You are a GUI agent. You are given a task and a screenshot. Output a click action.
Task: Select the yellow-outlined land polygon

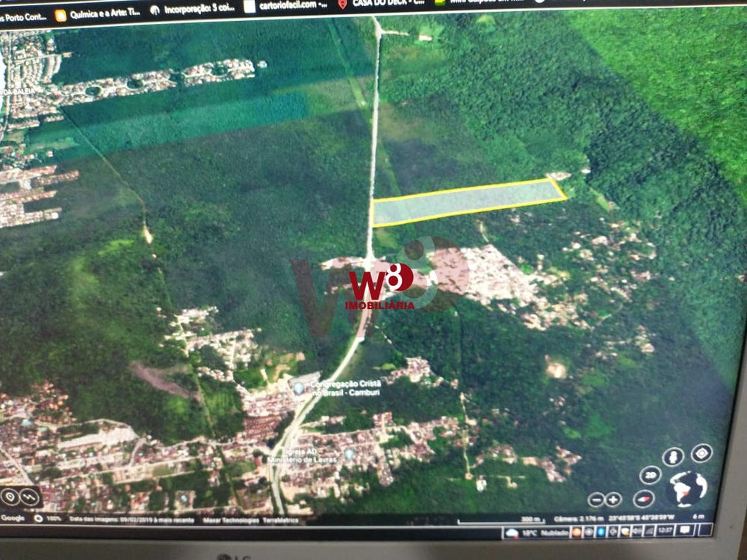coord(468,201)
